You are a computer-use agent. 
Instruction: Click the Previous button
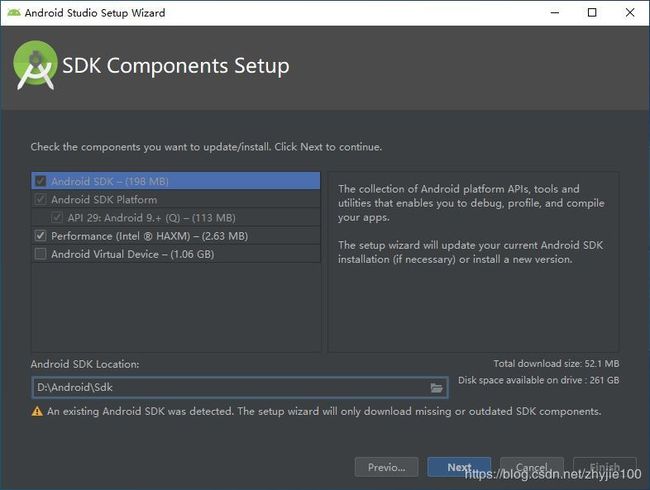[x=386, y=467]
